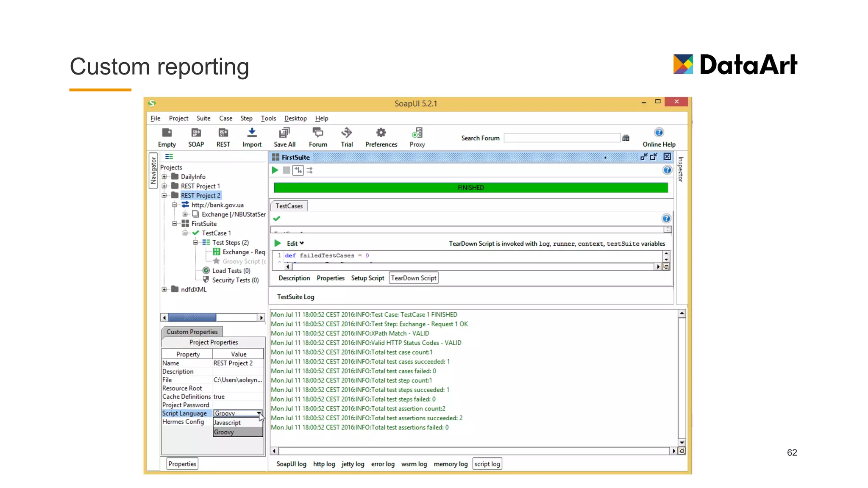Screen dimensions: 868x488
Task: Expand the Exchange resource node
Action: coord(185,214)
